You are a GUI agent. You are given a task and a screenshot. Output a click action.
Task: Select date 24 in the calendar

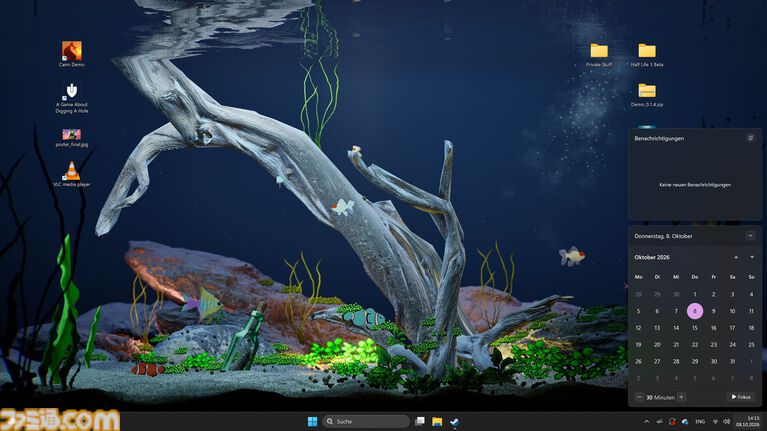732,344
